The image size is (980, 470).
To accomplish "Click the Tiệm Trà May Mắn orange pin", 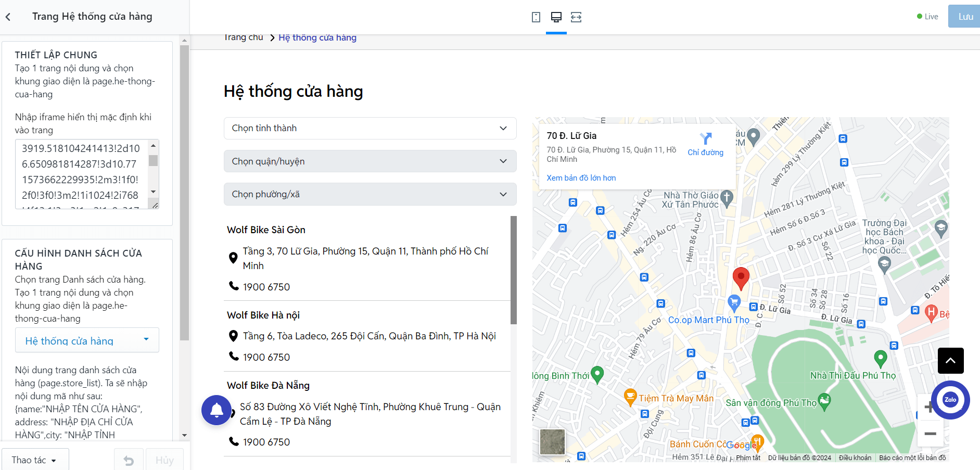I will (x=630, y=397).
